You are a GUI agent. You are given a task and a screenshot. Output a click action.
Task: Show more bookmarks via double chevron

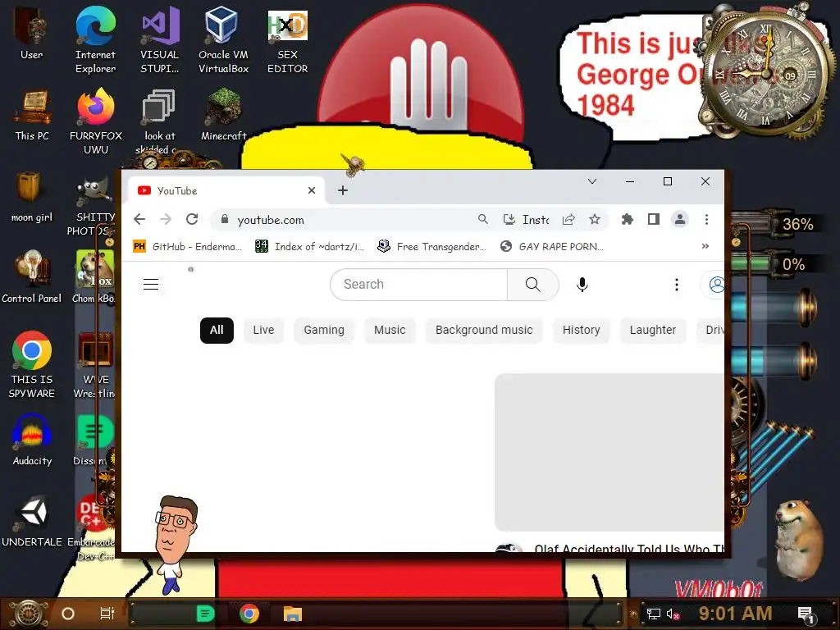[x=705, y=246]
